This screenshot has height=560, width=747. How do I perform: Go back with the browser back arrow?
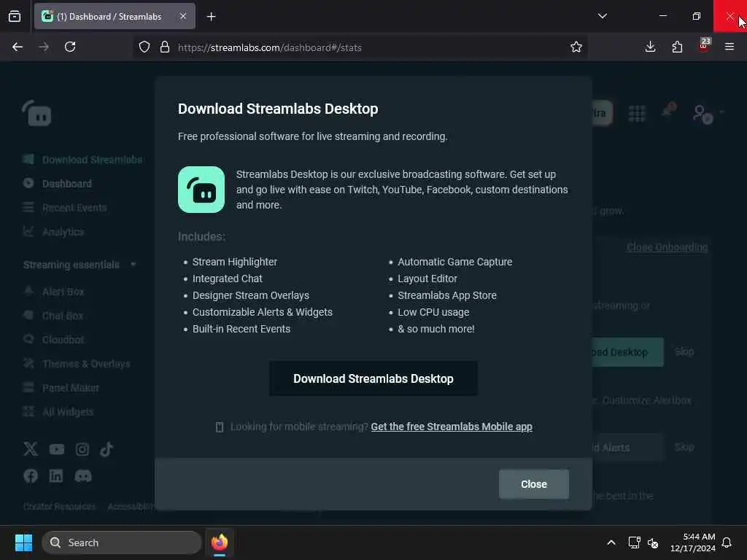[18, 47]
